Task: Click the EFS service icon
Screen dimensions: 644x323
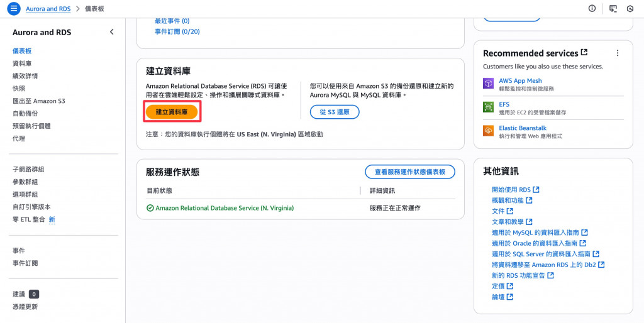Action: [x=488, y=107]
